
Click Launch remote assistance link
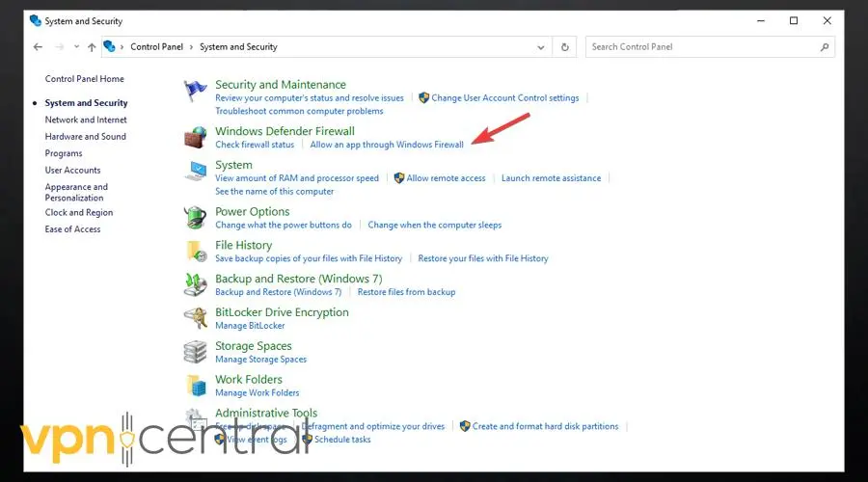(551, 178)
